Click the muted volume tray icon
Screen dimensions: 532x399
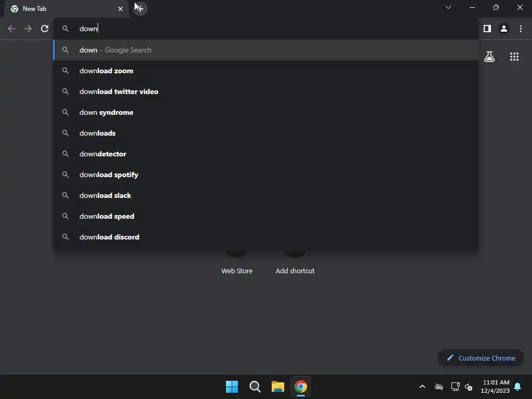click(x=469, y=387)
